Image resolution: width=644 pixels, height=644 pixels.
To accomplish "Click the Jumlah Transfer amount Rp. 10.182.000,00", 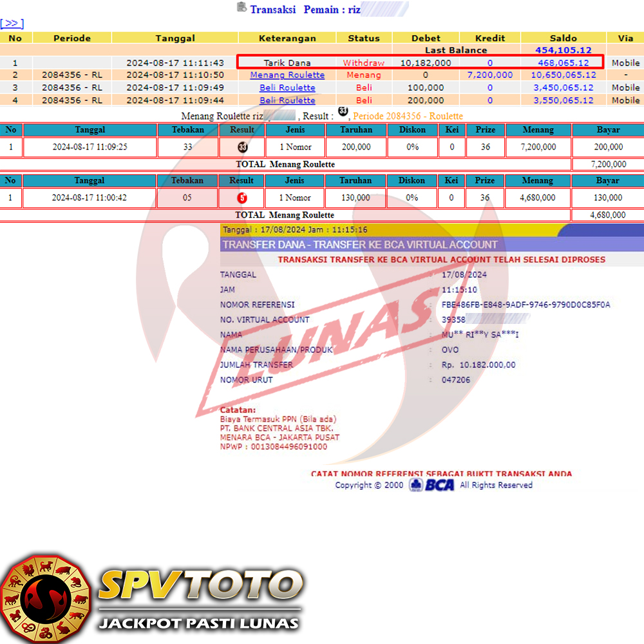I will pyautogui.click(x=478, y=365).
